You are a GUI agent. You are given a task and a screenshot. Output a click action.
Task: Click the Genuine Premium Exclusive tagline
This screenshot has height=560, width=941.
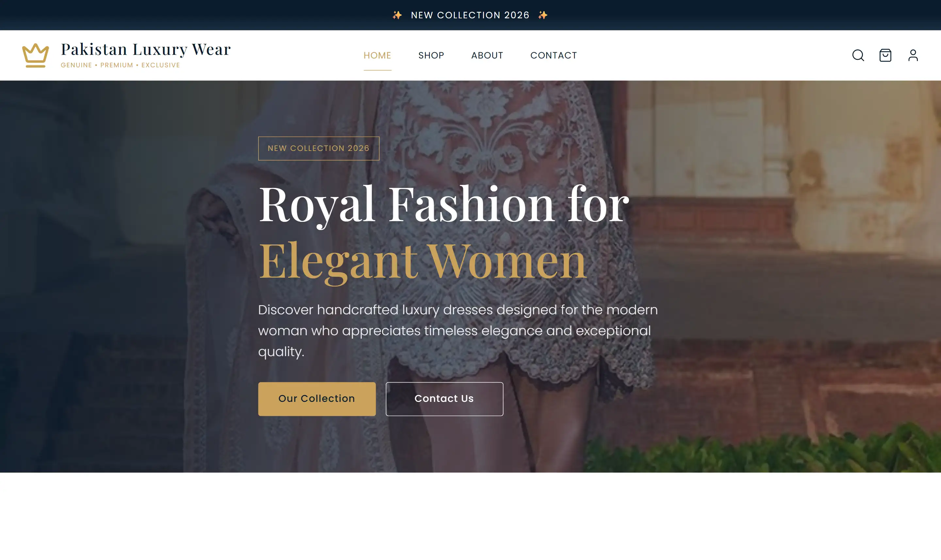120,65
